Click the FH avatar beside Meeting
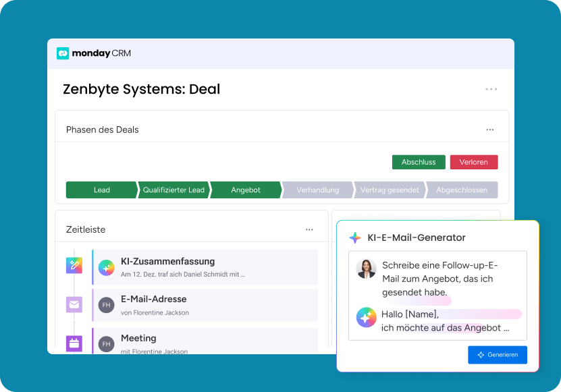This screenshot has height=392, width=561. pos(106,344)
